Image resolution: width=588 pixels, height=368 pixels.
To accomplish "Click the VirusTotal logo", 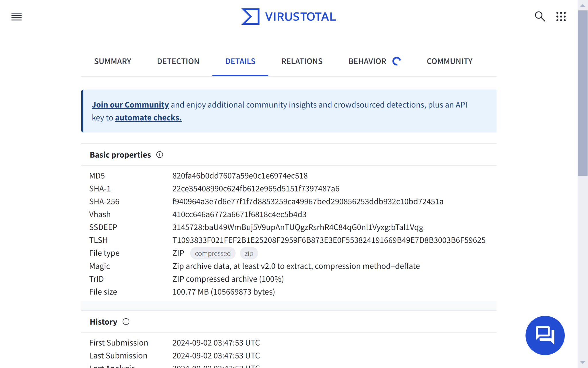I will coord(288,16).
